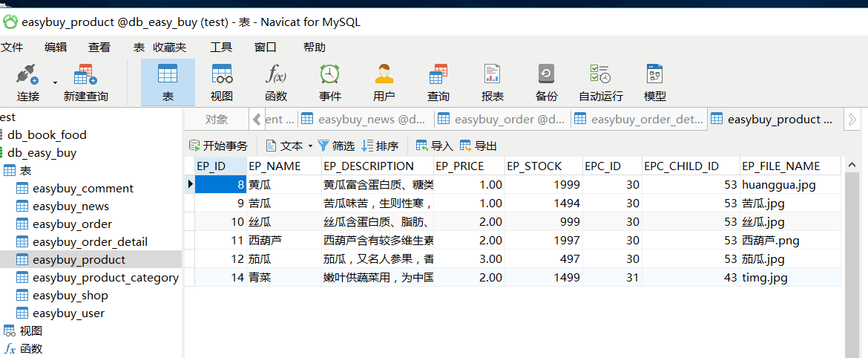Click the 连接 connection toolbar icon

coord(27,82)
